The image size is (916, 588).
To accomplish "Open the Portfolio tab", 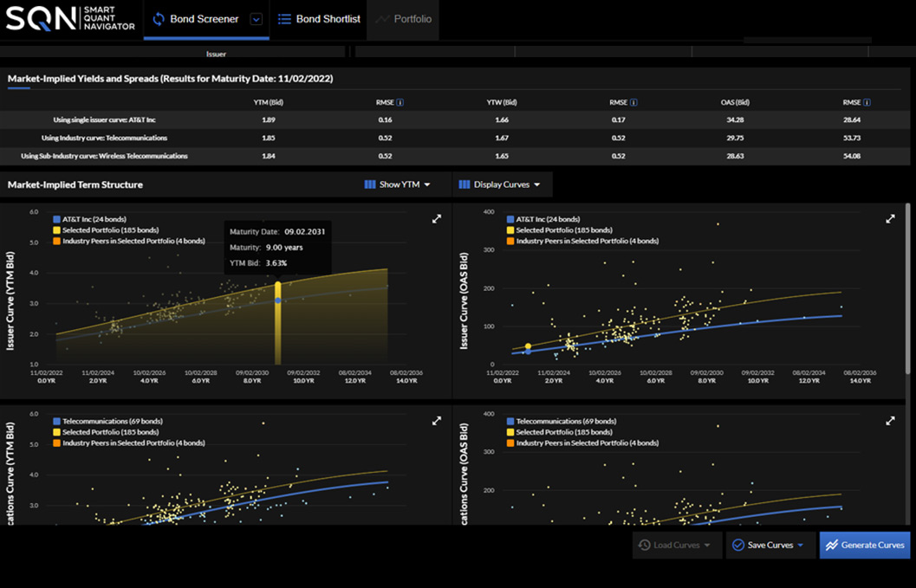I will click(403, 19).
